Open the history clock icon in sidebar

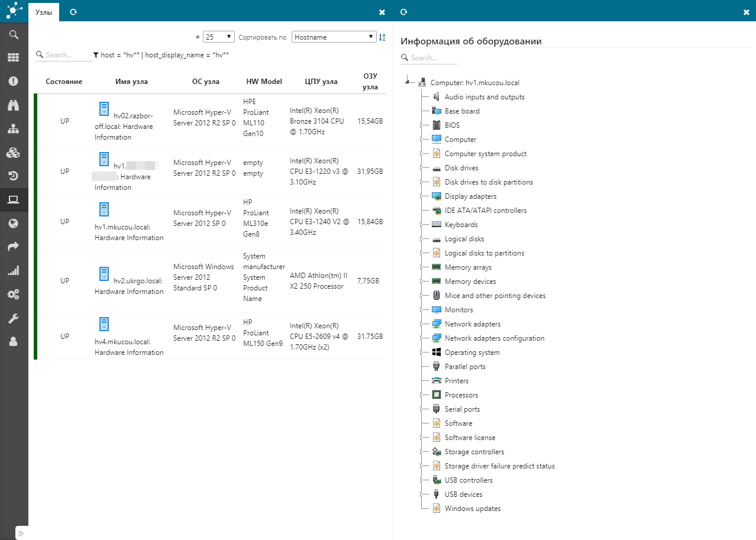pos(13,176)
